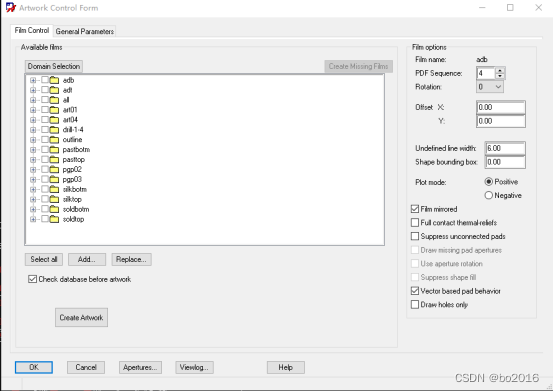This screenshot has height=392, width=554.
Task: Click the soldtop folder icon
Action: pos(54,219)
